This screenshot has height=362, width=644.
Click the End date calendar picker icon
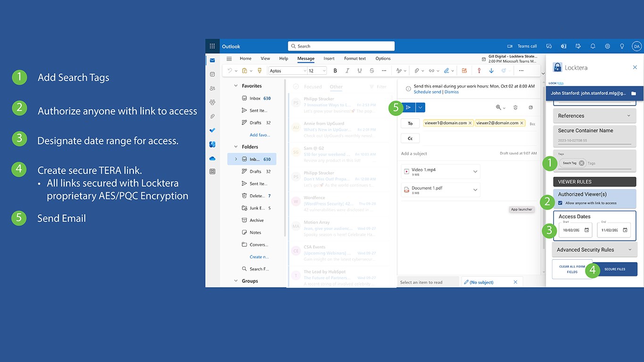625,230
